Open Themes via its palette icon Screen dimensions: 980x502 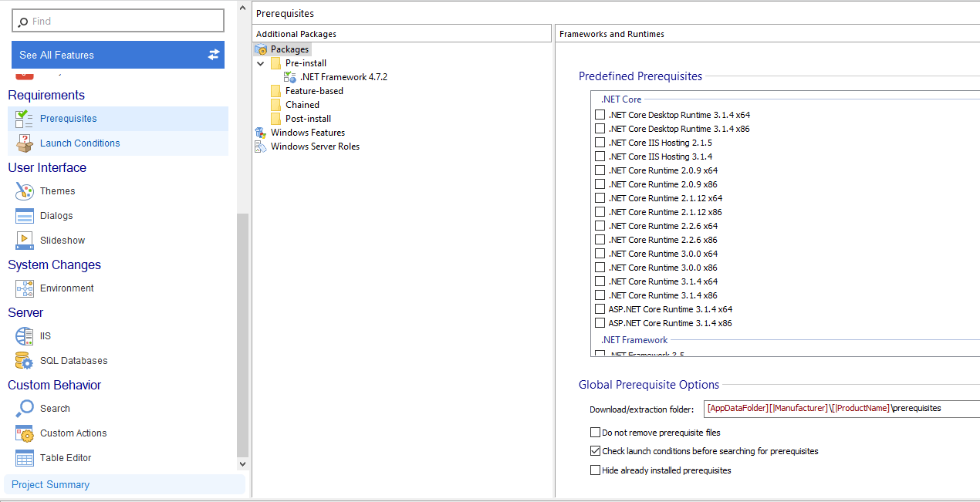25,191
